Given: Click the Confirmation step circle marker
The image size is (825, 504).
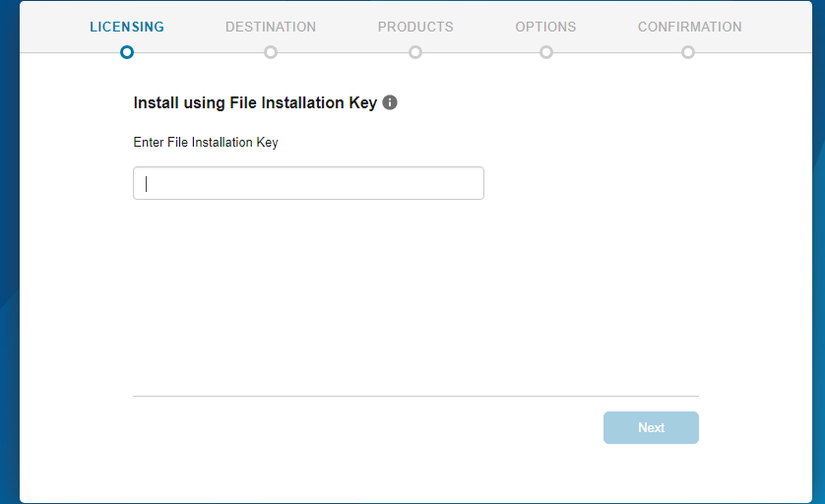Looking at the screenshot, I should point(688,52).
